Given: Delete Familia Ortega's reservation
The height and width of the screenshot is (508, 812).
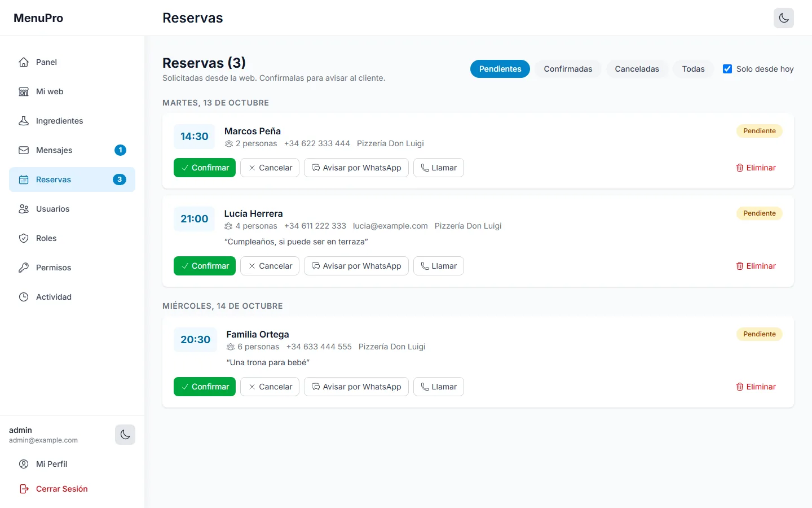Looking at the screenshot, I should click(756, 387).
